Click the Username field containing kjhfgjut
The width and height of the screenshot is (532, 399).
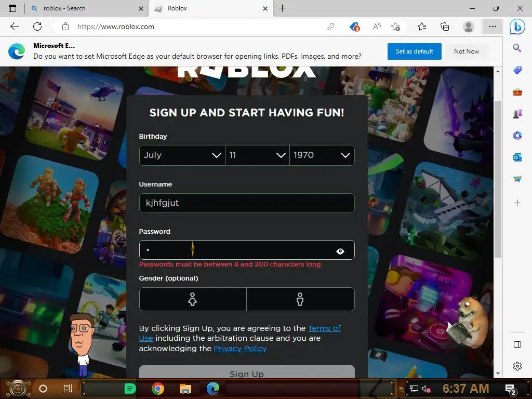tap(247, 203)
